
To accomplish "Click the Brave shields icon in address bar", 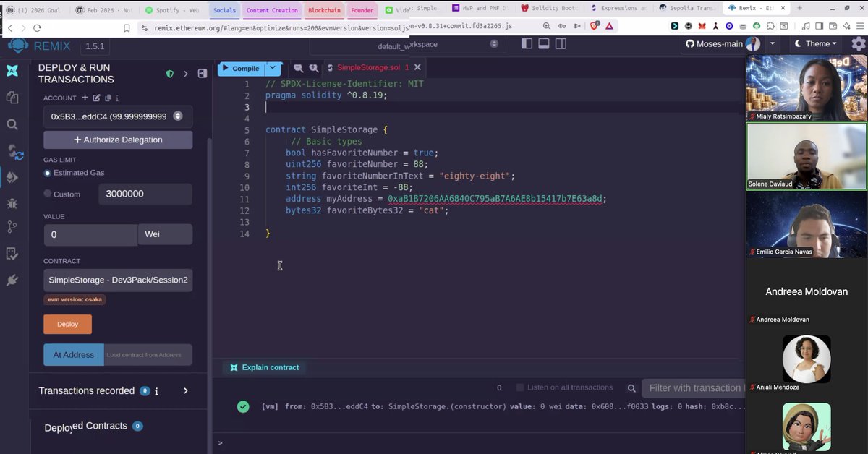I will pos(593,26).
